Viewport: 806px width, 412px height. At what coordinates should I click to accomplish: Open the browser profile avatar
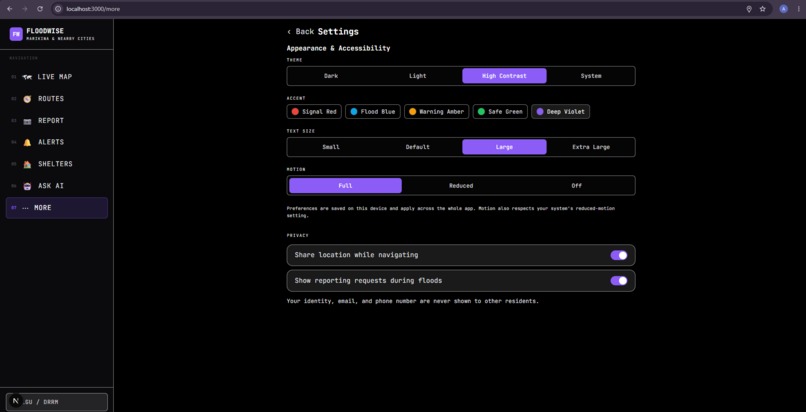(x=783, y=9)
